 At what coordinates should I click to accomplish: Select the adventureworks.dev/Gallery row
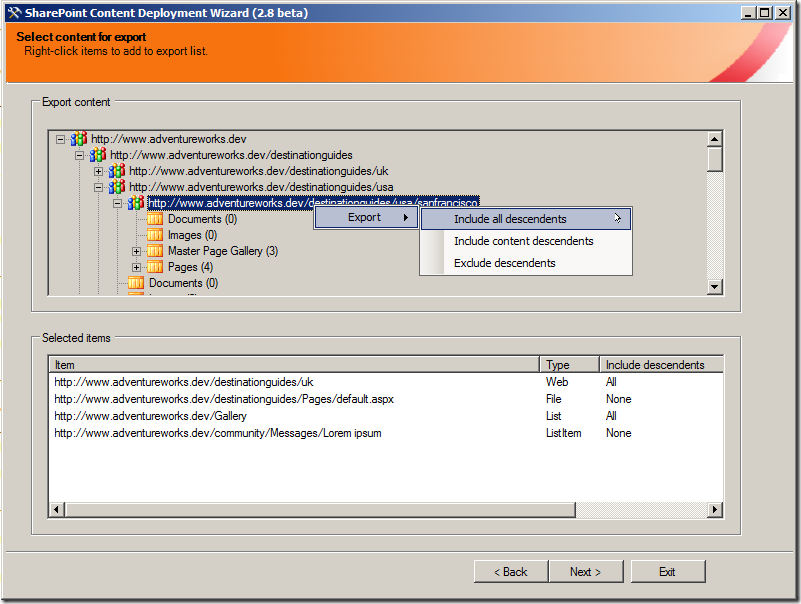[386, 415]
